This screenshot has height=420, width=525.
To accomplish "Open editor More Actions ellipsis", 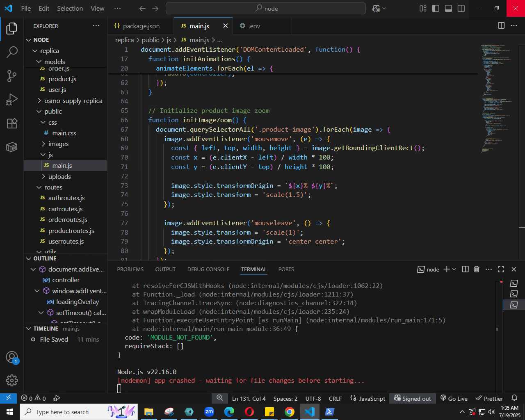I will click(514, 25).
